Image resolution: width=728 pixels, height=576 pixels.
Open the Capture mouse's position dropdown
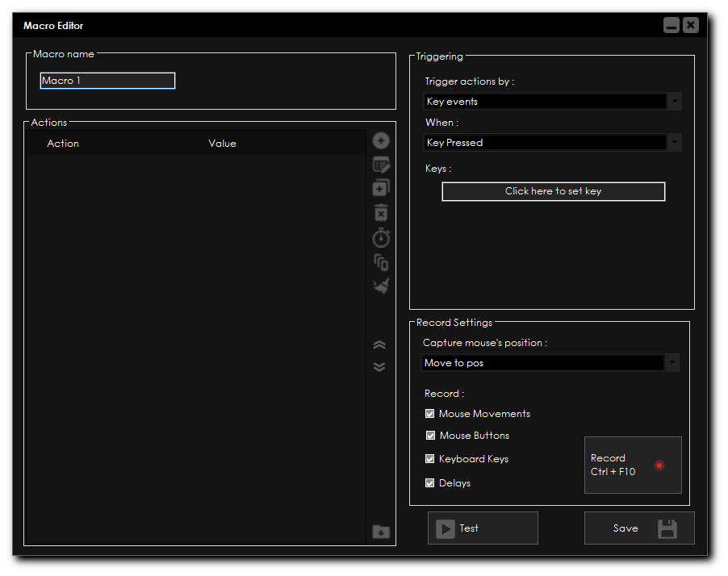click(x=550, y=363)
